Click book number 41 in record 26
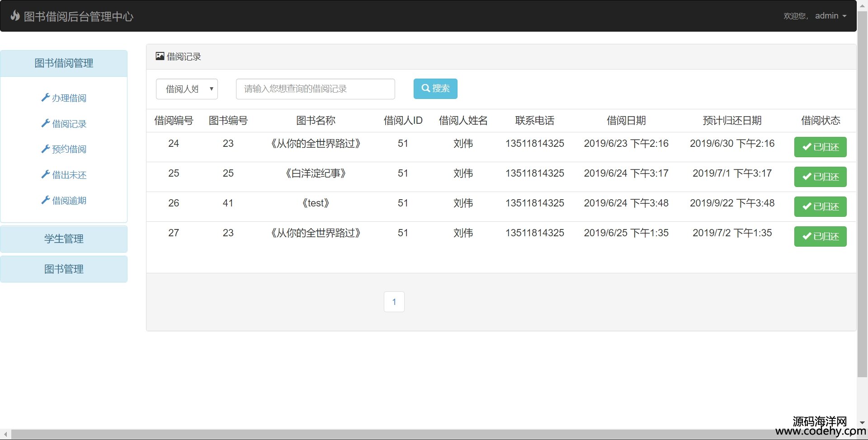This screenshot has width=868, height=440. click(228, 203)
